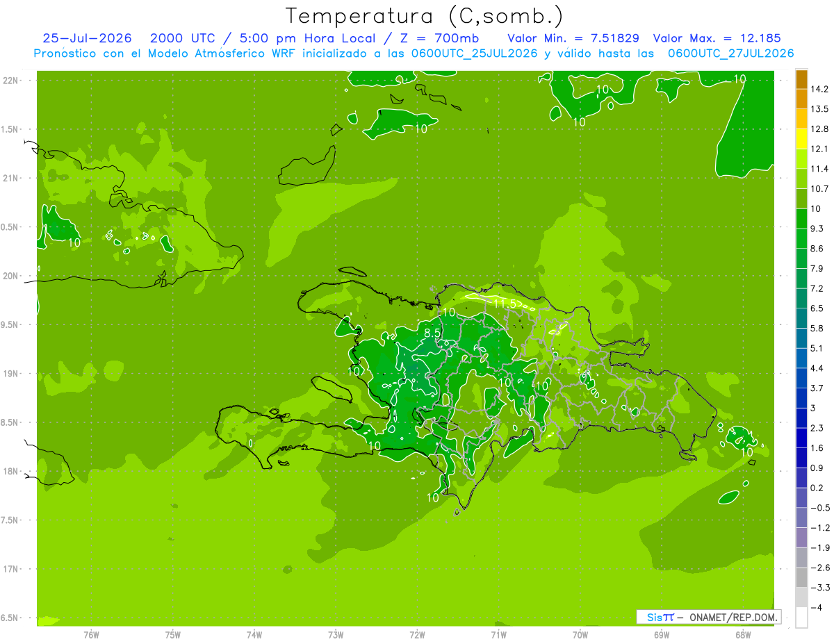
Task: Click the "-2.6" colorbar label
Action: [x=819, y=568]
